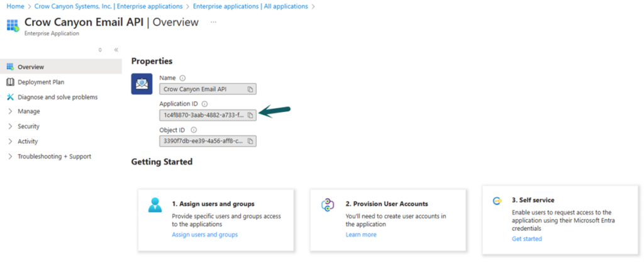Click the Crow Canyon app envelope icon
This screenshot has height=263, width=644.
pos(142,84)
